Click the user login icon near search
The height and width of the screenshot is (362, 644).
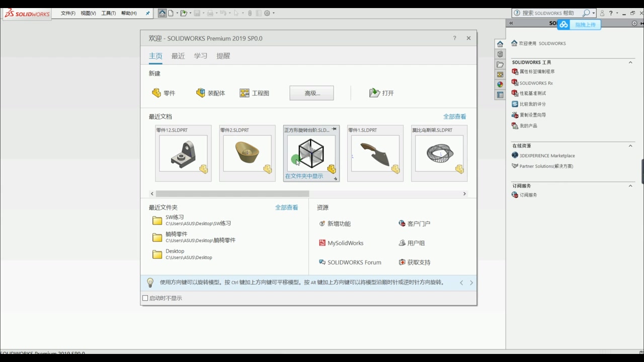click(602, 13)
